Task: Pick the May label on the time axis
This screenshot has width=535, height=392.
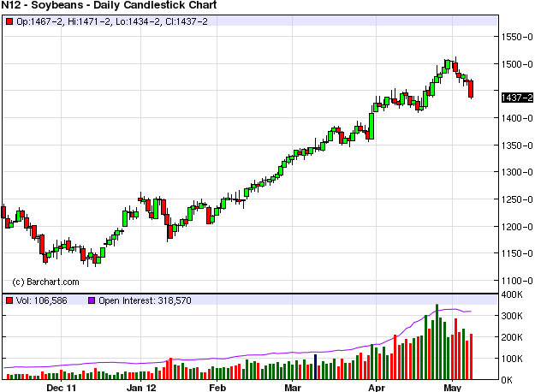Action: [x=455, y=388]
